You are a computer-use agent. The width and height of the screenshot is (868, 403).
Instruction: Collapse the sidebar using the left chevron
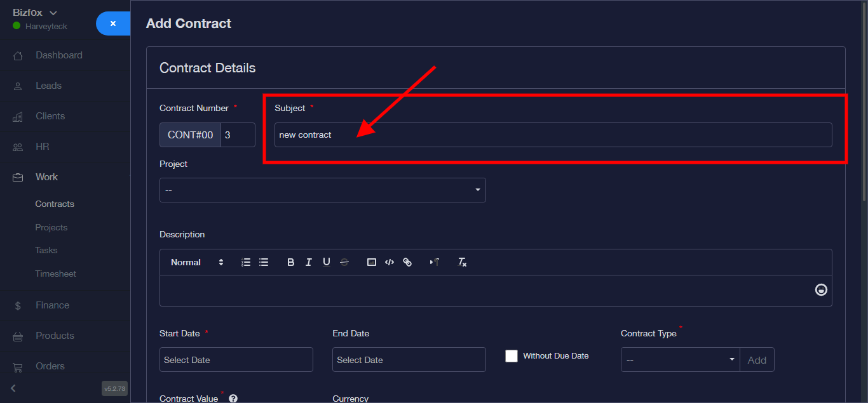pyautogui.click(x=13, y=388)
